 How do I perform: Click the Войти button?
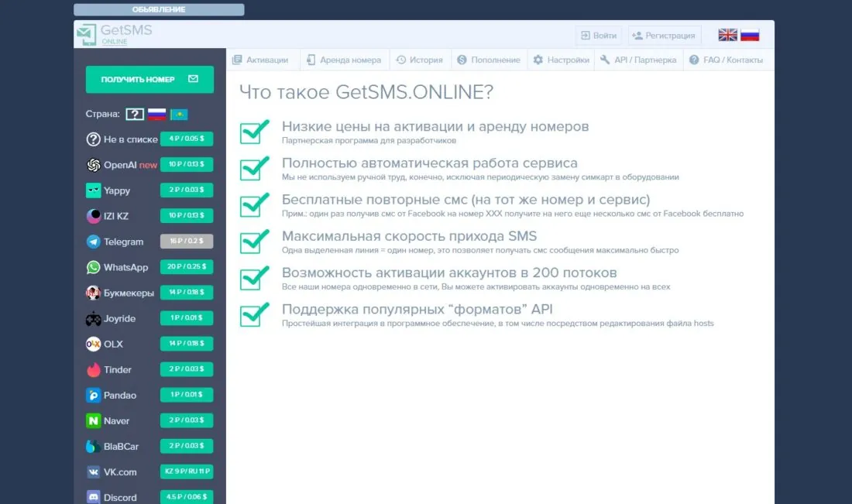click(598, 35)
